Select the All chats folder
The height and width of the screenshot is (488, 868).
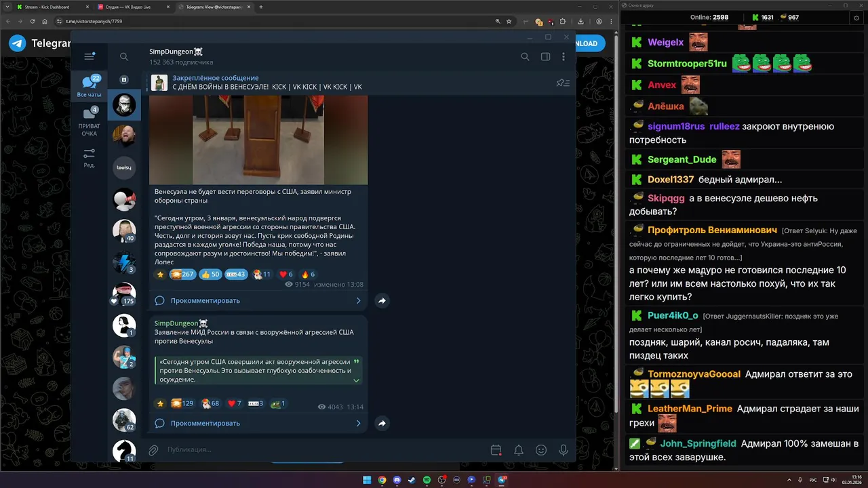click(89, 86)
